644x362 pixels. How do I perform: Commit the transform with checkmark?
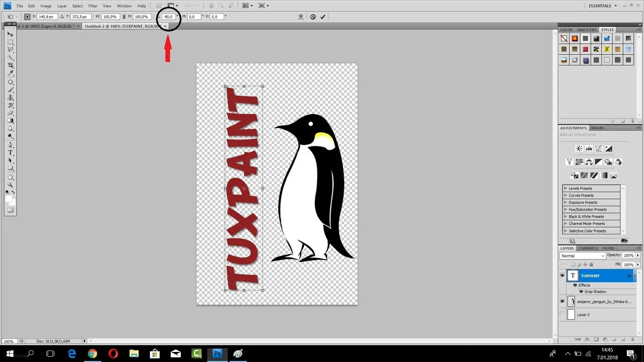pyautogui.click(x=323, y=17)
